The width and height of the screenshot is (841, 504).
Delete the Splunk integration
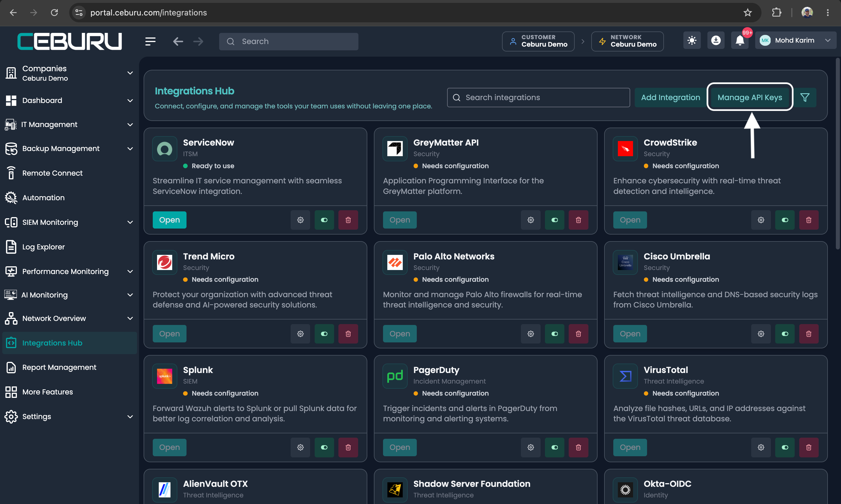[348, 447]
